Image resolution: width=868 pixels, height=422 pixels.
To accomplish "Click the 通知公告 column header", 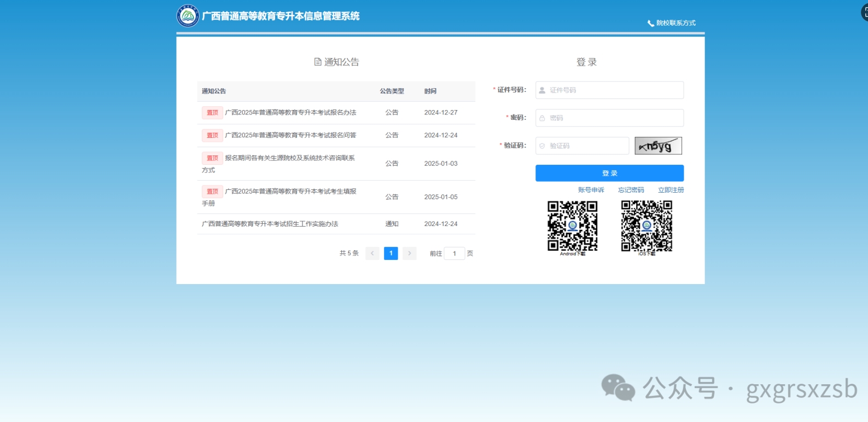I will coord(214,91).
